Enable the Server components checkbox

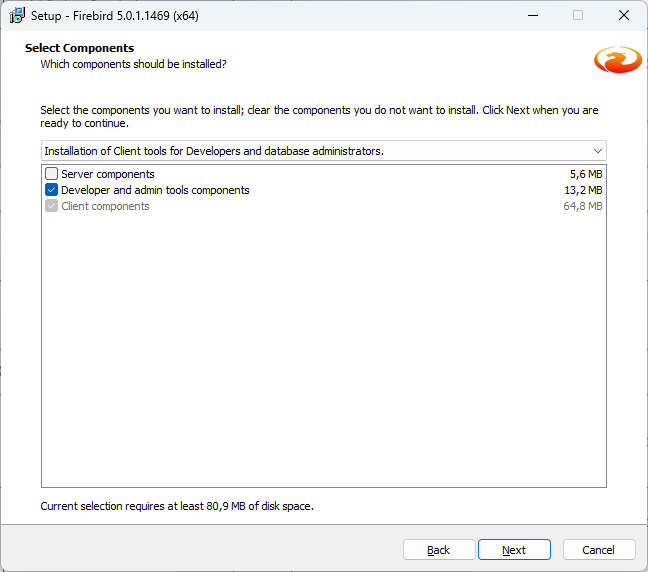pos(52,174)
